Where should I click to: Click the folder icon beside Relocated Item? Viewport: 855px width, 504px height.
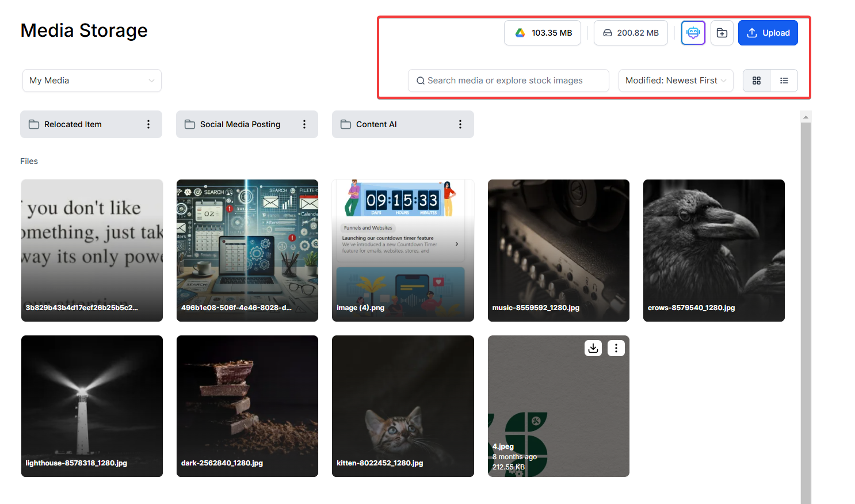(x=34, y=124)
